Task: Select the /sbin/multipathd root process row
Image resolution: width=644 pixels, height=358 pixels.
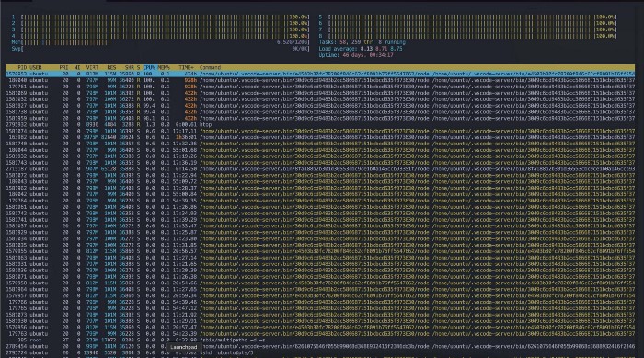Action: [x=320, y=340]
